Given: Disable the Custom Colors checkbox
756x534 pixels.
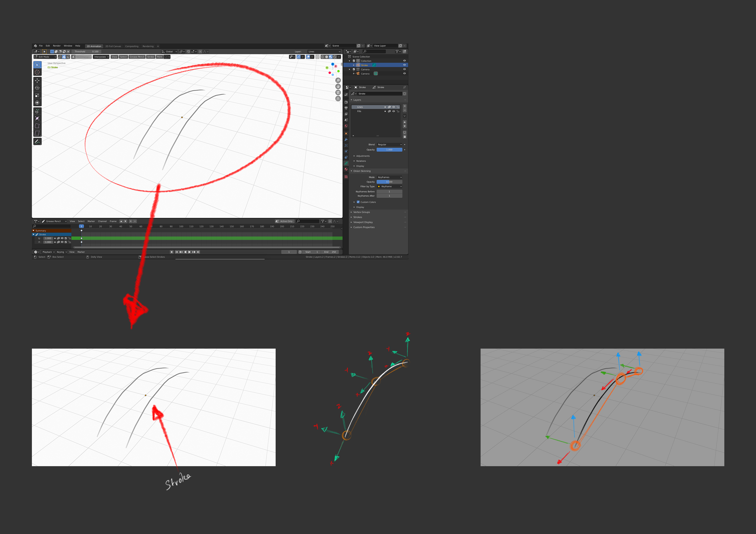Looking at the screenshot, I should tap(358, 202).
